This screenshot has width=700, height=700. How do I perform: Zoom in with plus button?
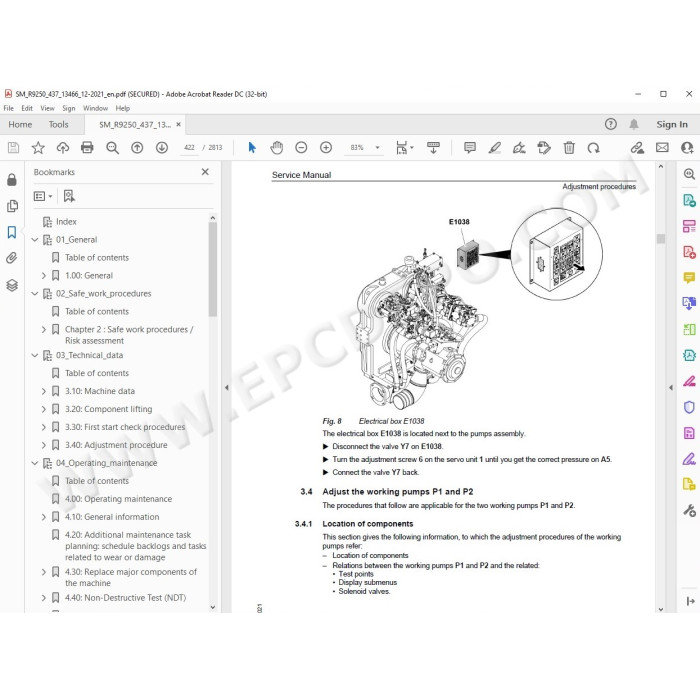[x=326, y=148]
